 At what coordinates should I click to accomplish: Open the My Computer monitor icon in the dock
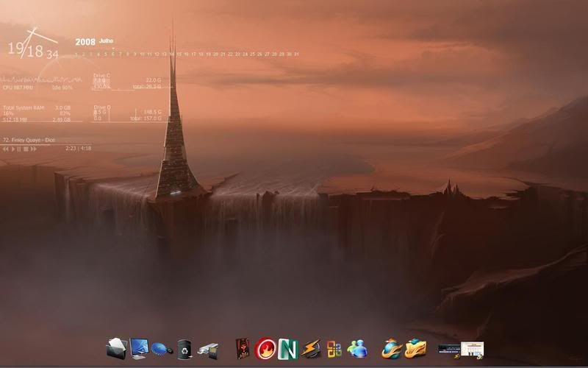(139, 348)
